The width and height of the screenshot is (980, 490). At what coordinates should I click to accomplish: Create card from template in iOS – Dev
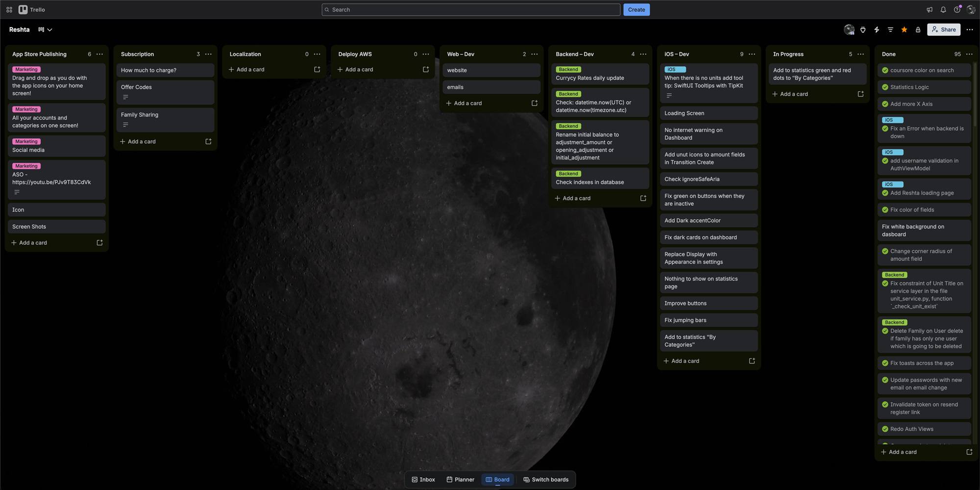point(752,361)
